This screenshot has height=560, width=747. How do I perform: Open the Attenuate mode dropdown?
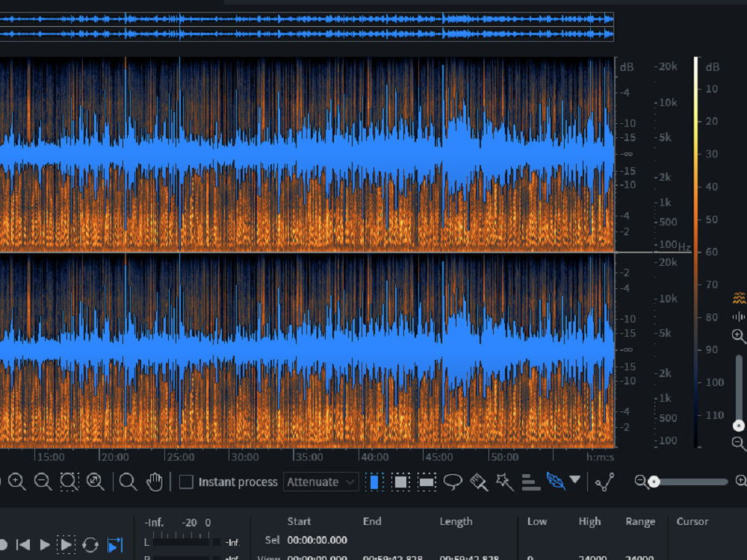pyautogui.click(x=320, y=482)
